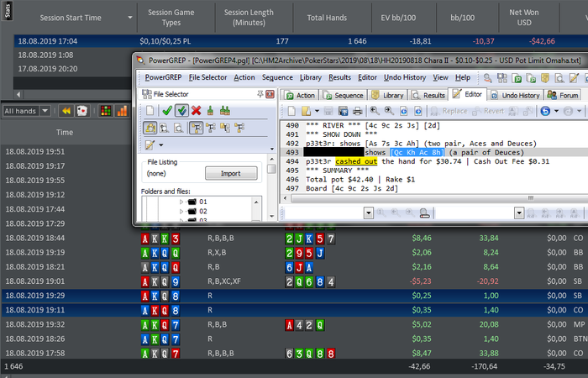The width and height of the screenshot is (588, 378).
Task: Click the new file icon in Editor toolbar
Action: pyautogui.click(x=291, y=111)
